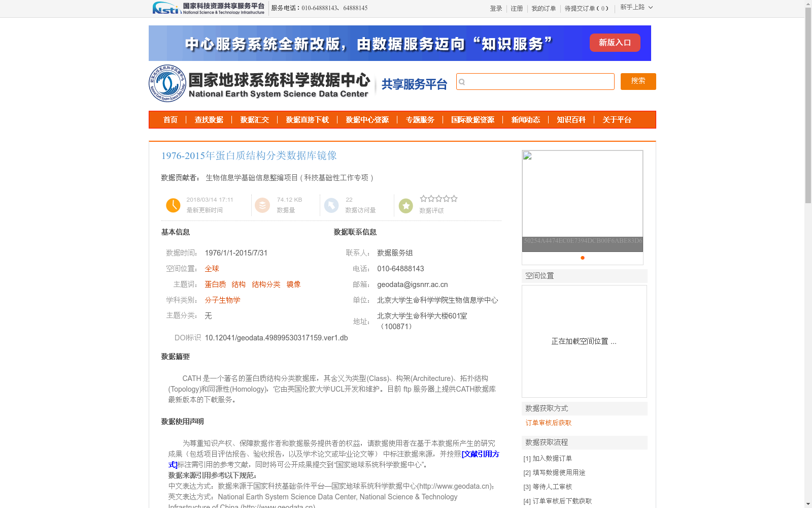Select the 分子生物学 subject category link
Viewport: 812px width, 508px height.
[222, 300]
